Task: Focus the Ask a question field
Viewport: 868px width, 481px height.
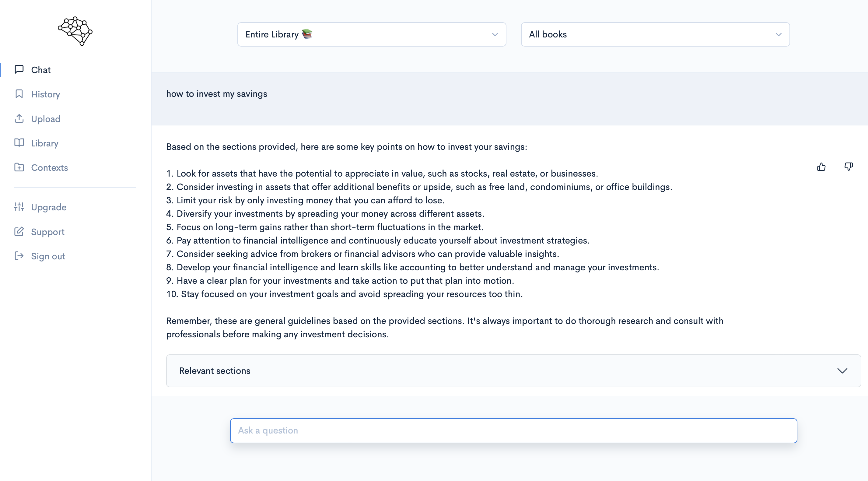Action: tap(513, 431)
